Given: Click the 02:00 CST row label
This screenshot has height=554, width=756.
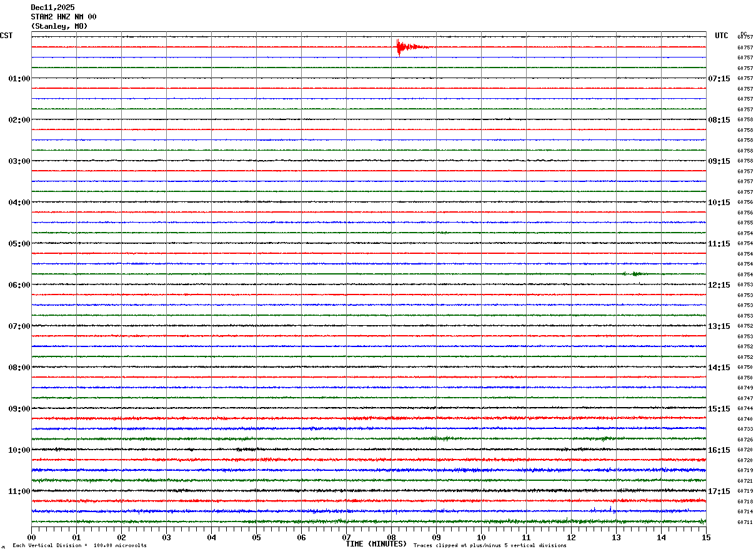Looking at the screenshot, I should (x=19, y=119).
